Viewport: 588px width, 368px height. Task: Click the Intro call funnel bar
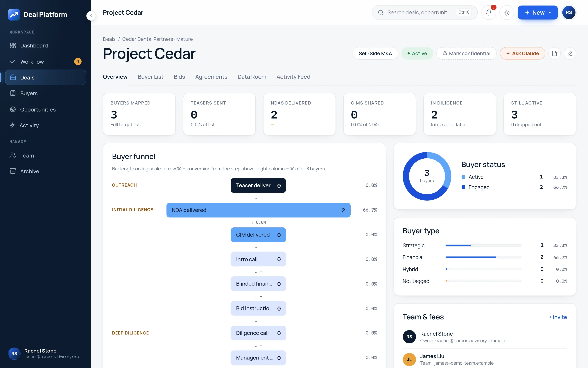click(x=258, y=259)
